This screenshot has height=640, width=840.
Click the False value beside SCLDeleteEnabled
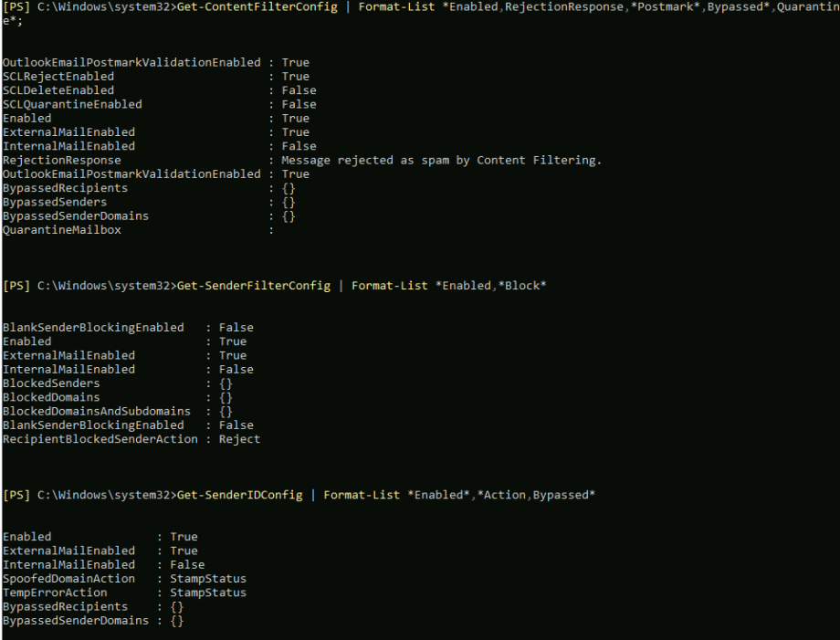tap(299, 90)
